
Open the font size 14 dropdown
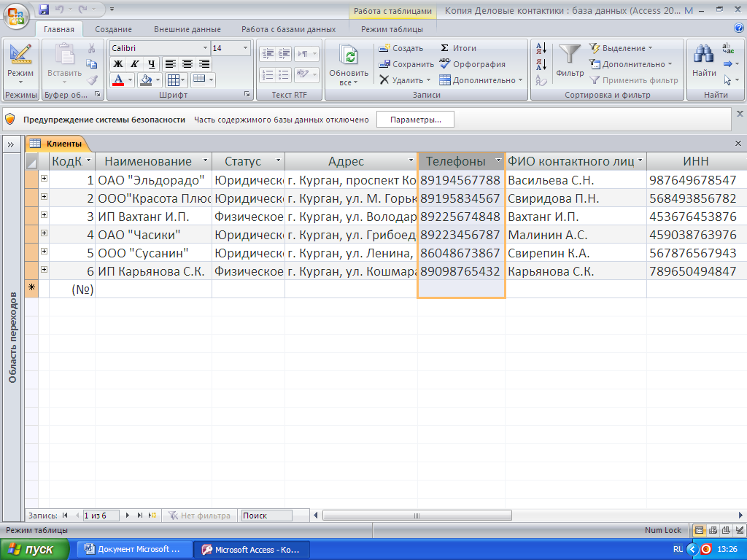coord(245,48)
